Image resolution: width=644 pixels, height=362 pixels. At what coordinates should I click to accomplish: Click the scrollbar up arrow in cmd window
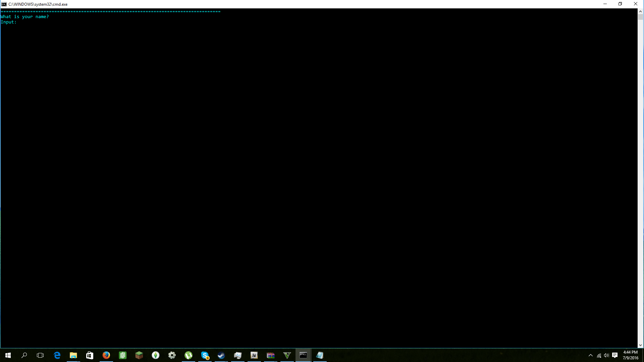(641, 11)
